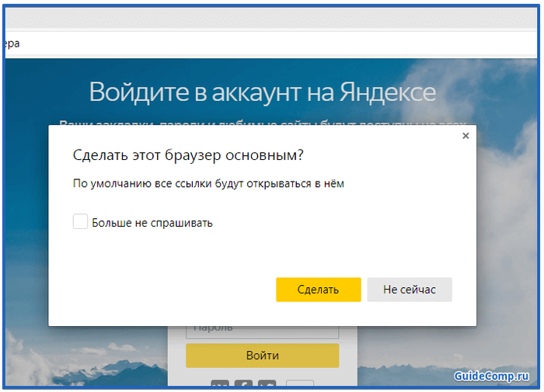Click the browser address bar
This screenshot has height=392, width=544.
click(271, 43)
